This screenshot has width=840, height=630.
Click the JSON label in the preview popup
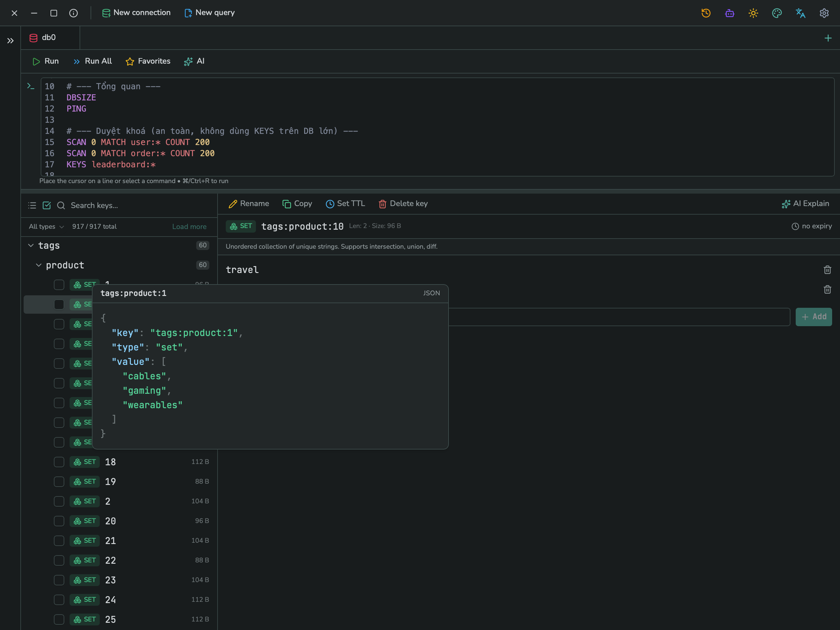click(x=432, y=293)
